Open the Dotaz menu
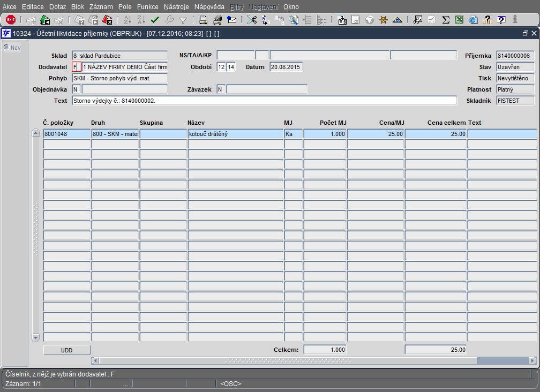 coord(57,7)
